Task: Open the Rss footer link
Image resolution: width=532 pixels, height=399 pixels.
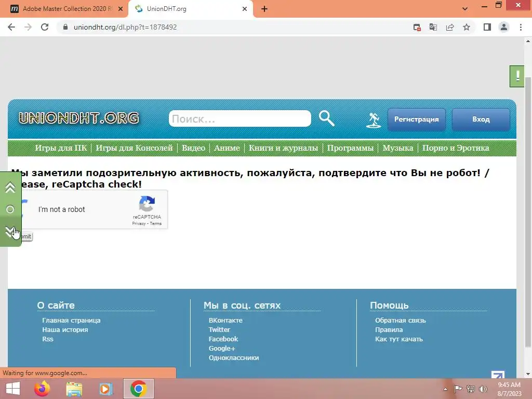Action: (x=47, y=339)
